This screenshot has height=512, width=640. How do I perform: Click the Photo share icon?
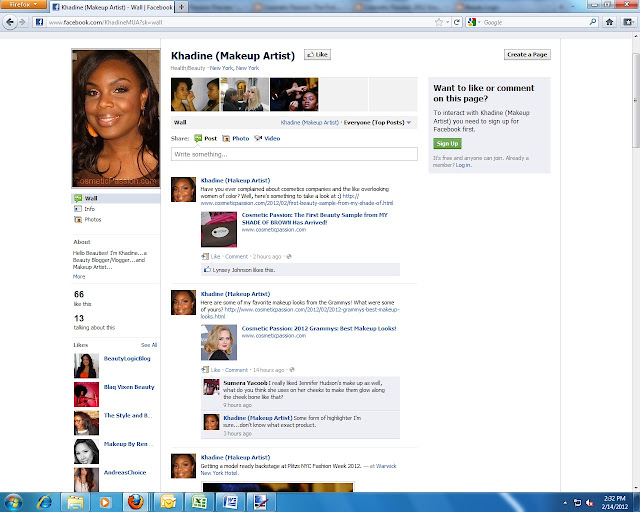226,138
